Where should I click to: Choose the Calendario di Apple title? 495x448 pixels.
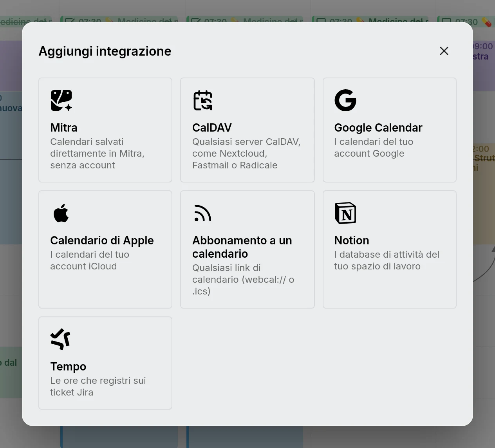102,240
